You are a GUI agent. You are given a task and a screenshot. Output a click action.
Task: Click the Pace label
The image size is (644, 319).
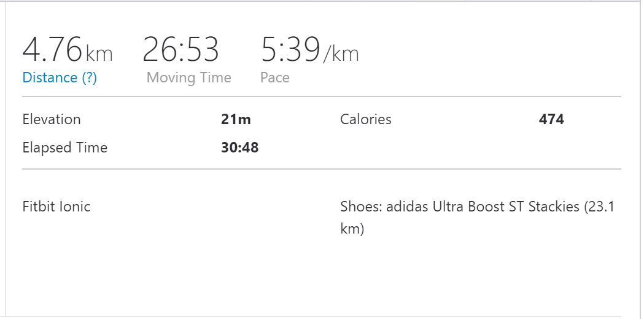coord(274,78)
